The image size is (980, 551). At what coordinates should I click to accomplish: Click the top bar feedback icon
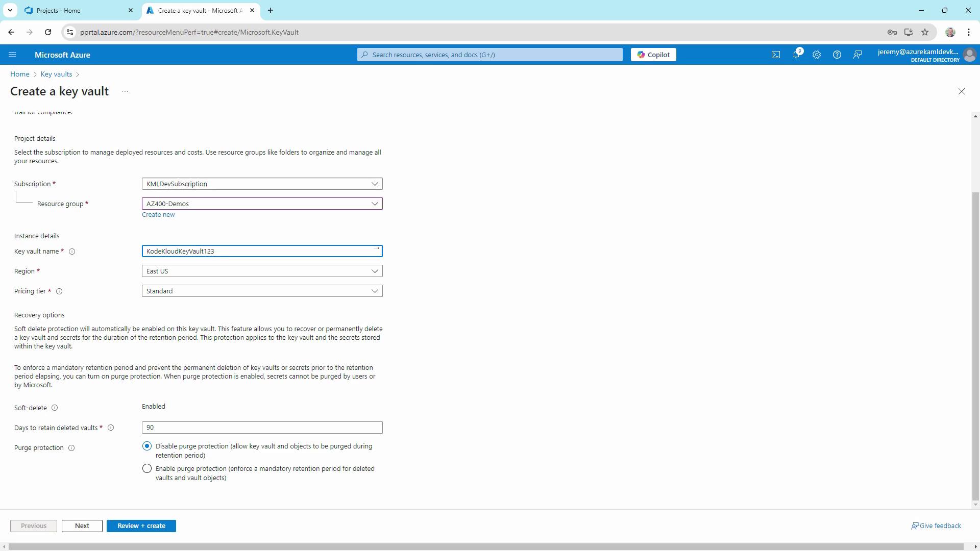pyautogui.click(x=857, y=55)
